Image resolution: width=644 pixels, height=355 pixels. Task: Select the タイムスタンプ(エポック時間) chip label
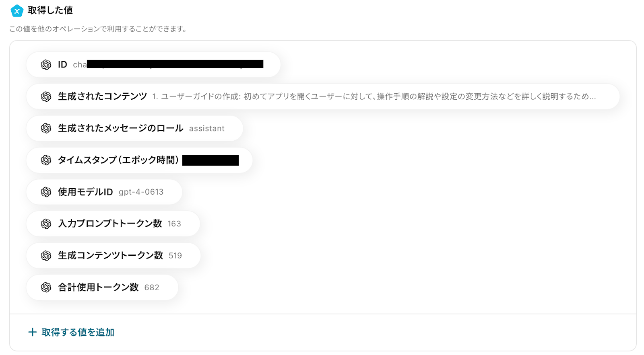pyautogui.click(x=118, y=160)
